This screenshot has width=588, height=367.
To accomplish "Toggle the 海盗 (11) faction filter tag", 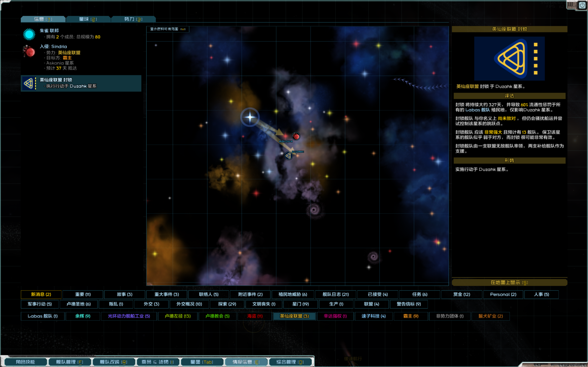I will click(255, 316).
